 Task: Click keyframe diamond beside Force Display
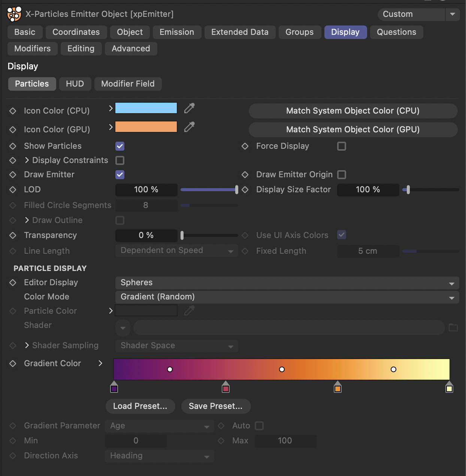coord(245,146)
